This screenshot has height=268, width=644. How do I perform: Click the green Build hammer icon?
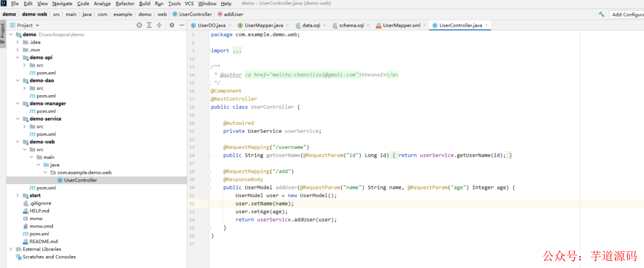[601, 14]
